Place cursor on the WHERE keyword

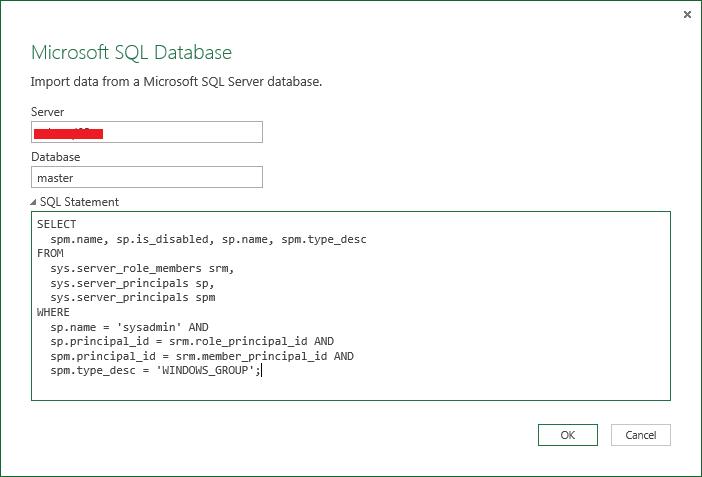pos(53,312)
